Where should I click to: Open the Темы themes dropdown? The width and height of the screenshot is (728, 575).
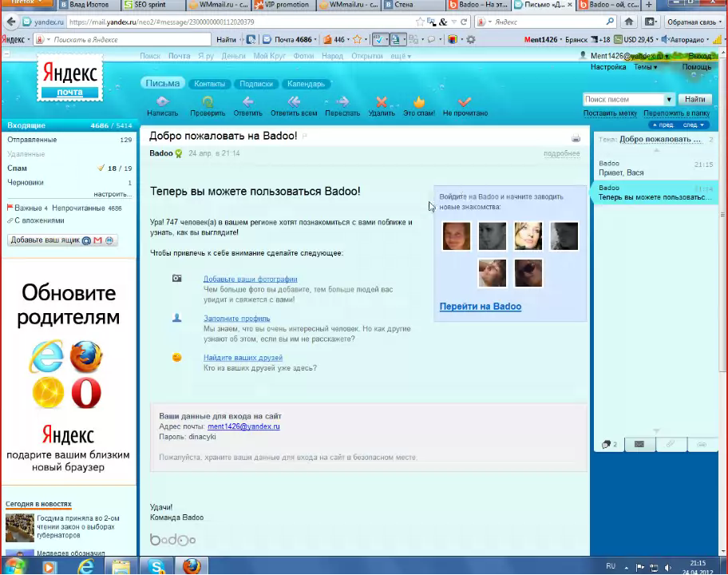click(645, 67)
